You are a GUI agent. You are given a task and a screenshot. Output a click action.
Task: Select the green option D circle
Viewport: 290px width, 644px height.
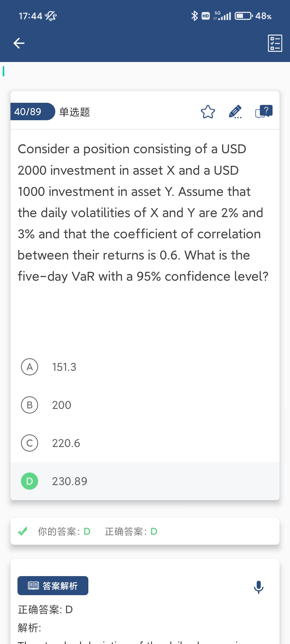coord(30,481)
